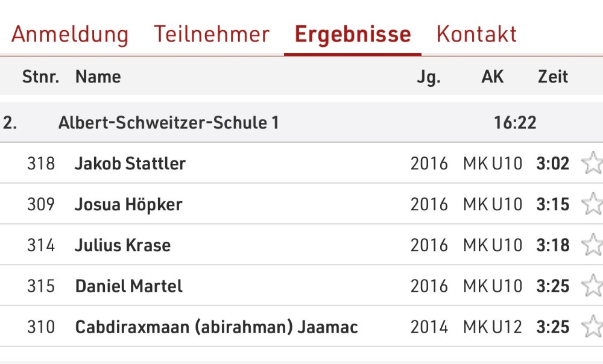Toggle favorite star for Cabdiraxmaan Jaamac
Screen dimensions: 603x364
tap(592, 326)
